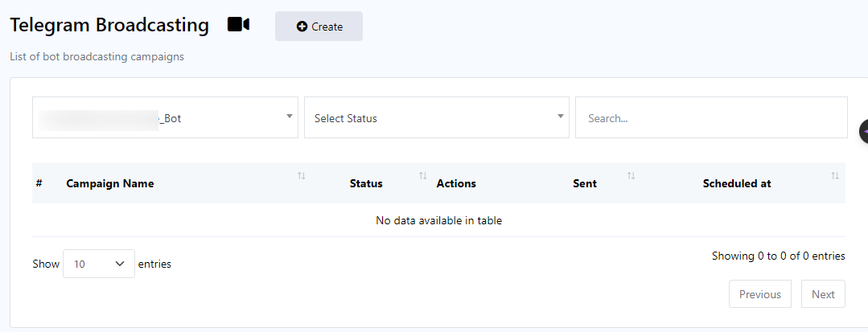This screenshot has width=868, height=332.
Task: Click the sort arrows for Scheduled at
Action: (x=835, y=176)
